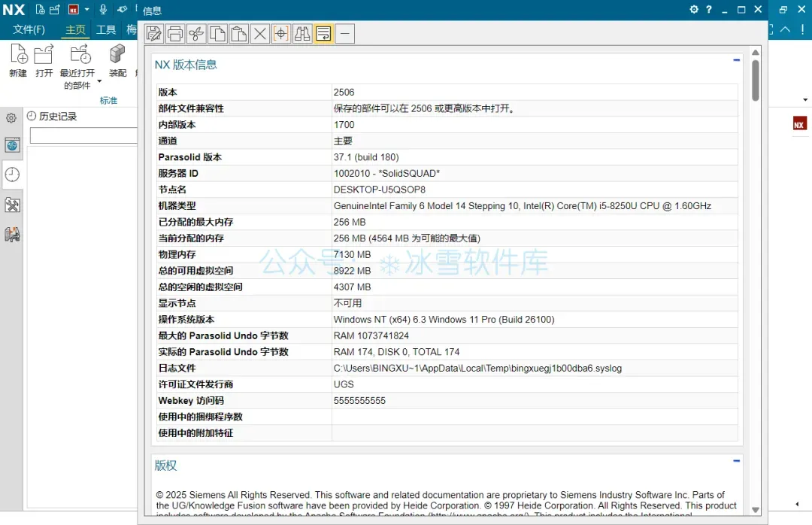
Task: Click the Paste clipboard icon
Action: (x=239, y=34)
